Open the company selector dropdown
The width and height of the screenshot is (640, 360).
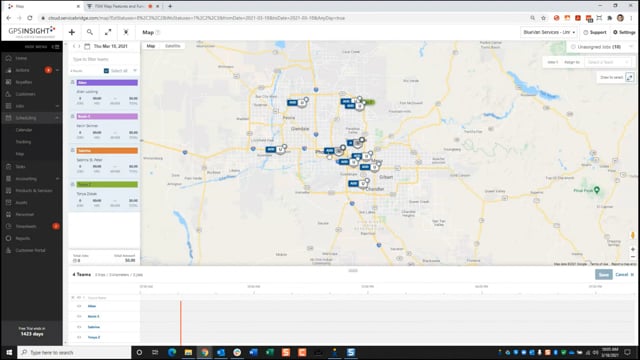tap(549, 32)
